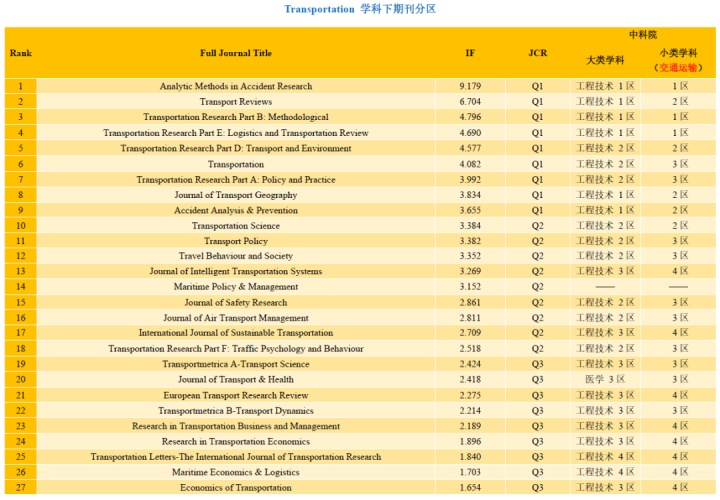Click the IF value 1.896
The width and height of the screenshot is (720, 500).
pos(470,442)
